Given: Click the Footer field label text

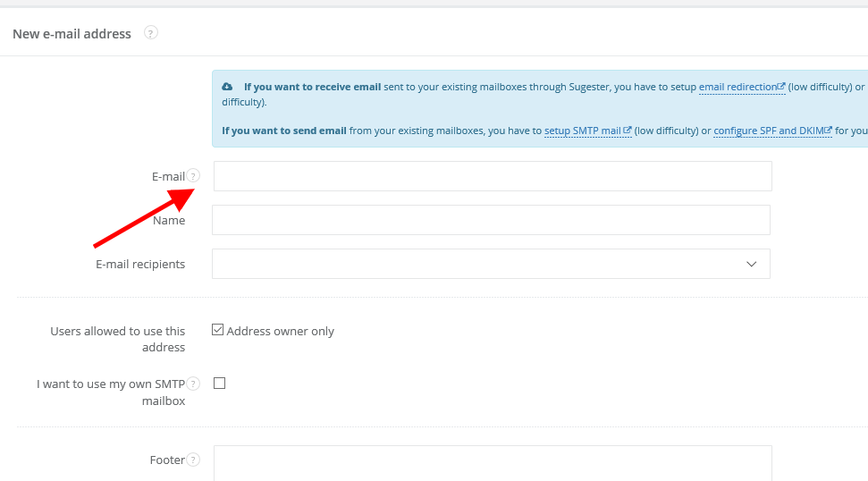Looking at the screenshot, I should coord(167,460).
